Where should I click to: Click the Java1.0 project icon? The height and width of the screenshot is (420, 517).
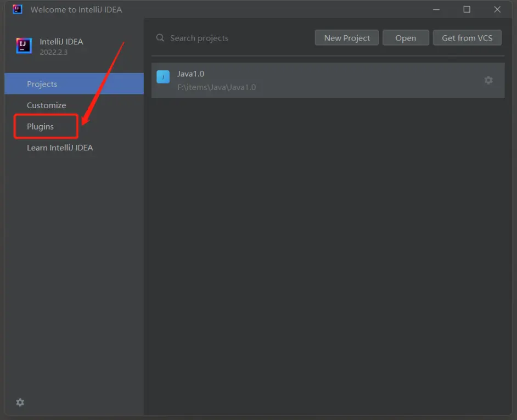click(x=163, y=77)
